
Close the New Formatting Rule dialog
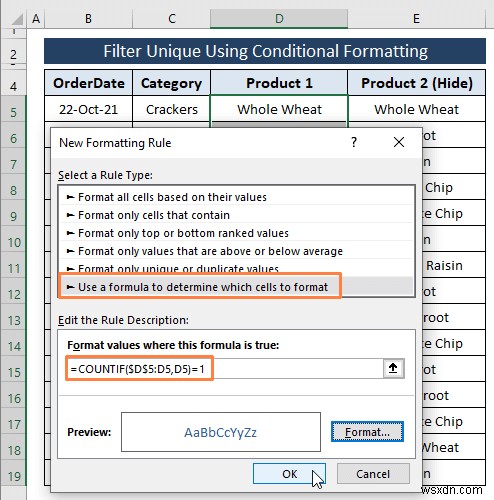pyautogui.click(x=399, y=142)
